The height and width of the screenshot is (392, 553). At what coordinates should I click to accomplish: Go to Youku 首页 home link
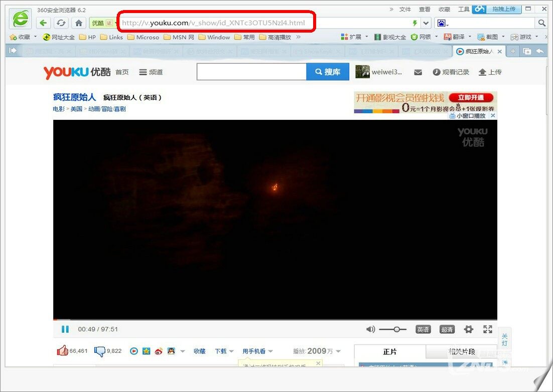pos(122,72)
